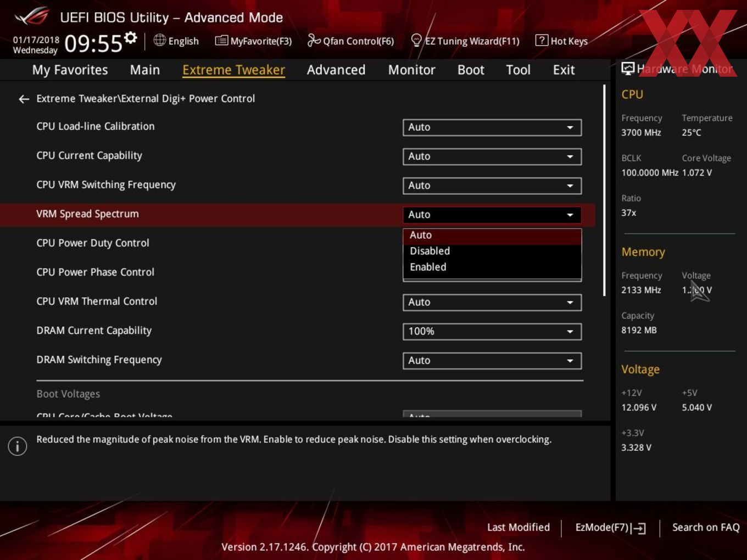Select CPU Current Capability label
The width and height of the screenshot is (747, 560).
pyautogui.click(x=89, y=155)
